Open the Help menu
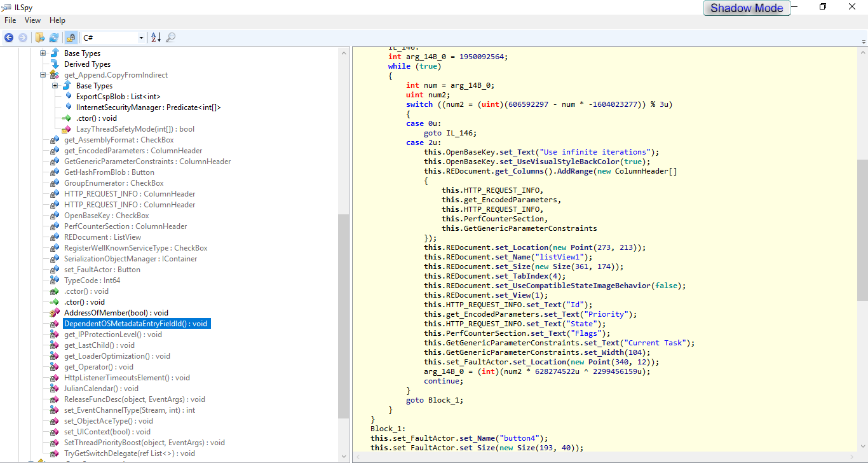The height and width of the screenshot is (463, 868). point(57,20)
